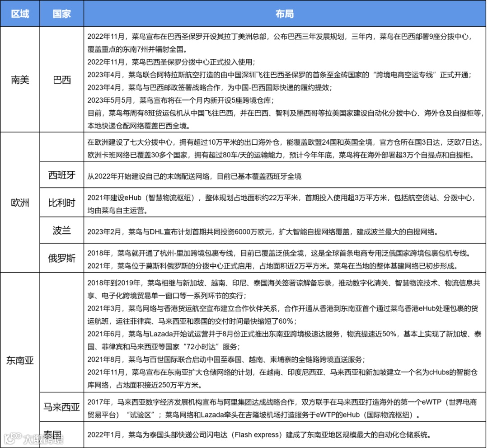Click the line about 电子化跨境贸易单一窗口
488x448 pixels.
[x=167, y=296]
